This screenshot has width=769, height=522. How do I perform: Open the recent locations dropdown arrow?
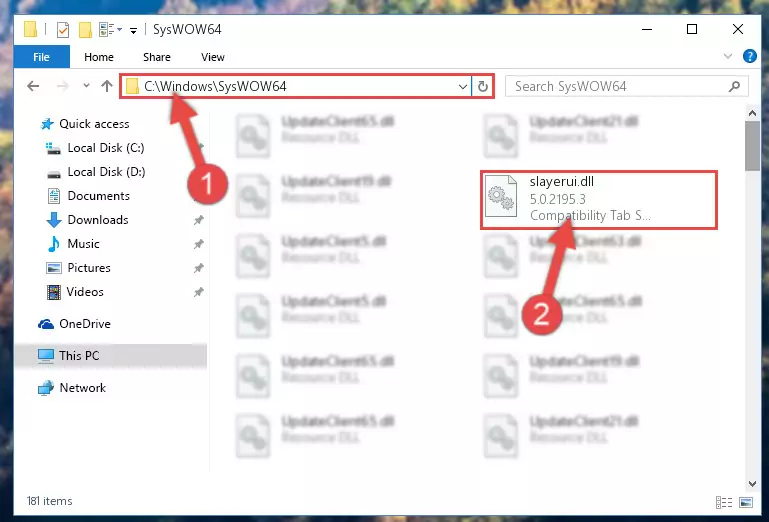(86, 85)
